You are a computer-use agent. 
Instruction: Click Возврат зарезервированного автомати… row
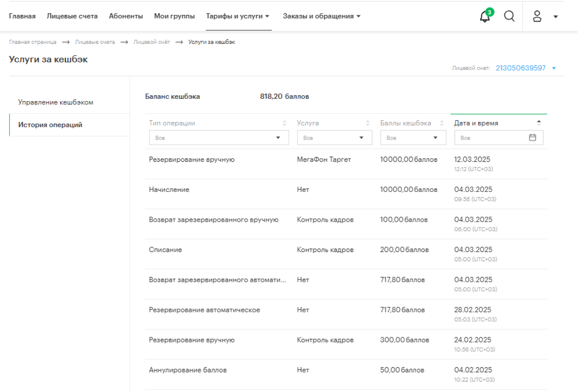pos(346,285)
